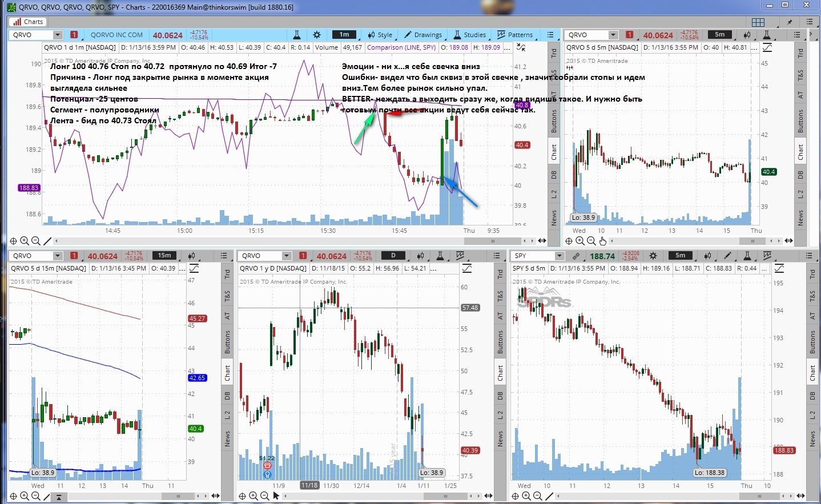Toggle DB side panel on QRVO daily chart
This screenshot has width=821, height=504.
[500, 395]
